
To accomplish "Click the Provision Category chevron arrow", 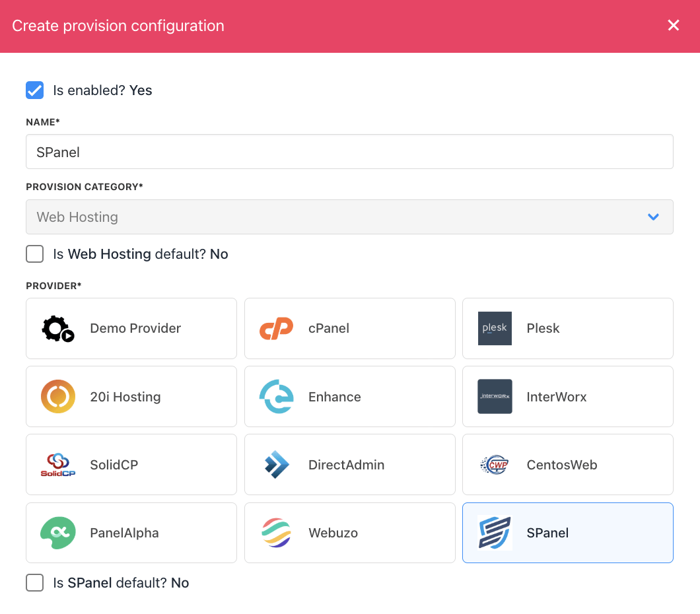I will 653,217.
